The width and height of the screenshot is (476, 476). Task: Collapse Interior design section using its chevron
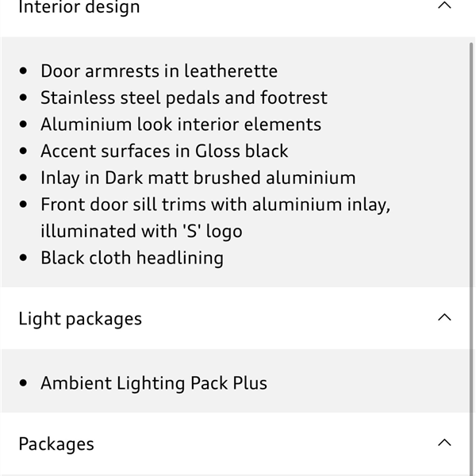[x=444, y=6]
